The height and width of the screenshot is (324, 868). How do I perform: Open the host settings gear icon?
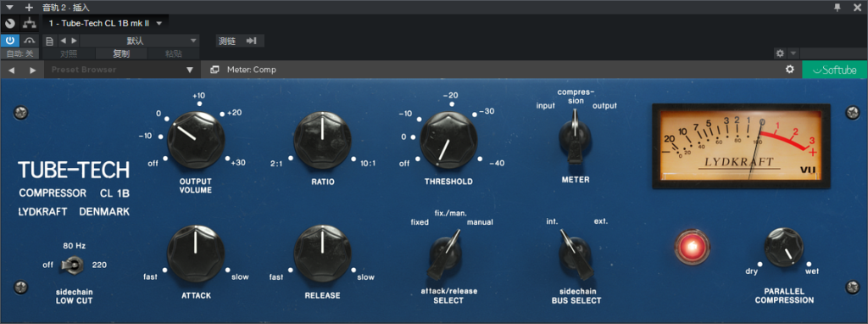[781, 53]
